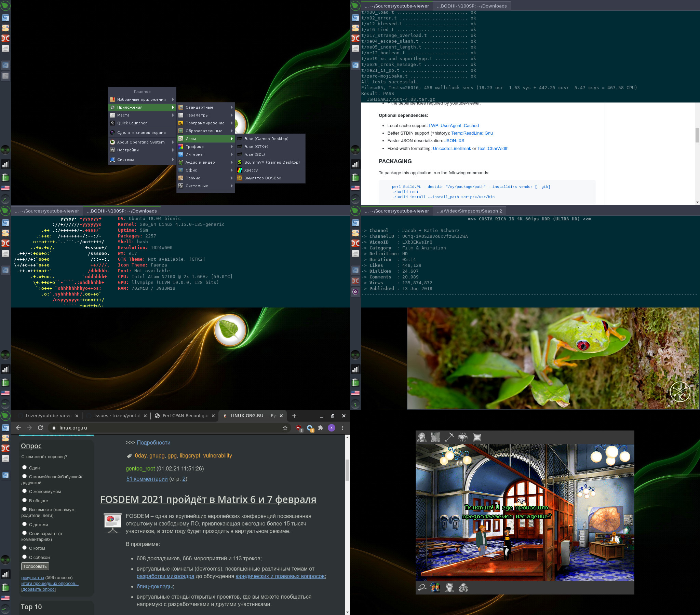Pick the old woman's face icon below game scene

point(463,588)
